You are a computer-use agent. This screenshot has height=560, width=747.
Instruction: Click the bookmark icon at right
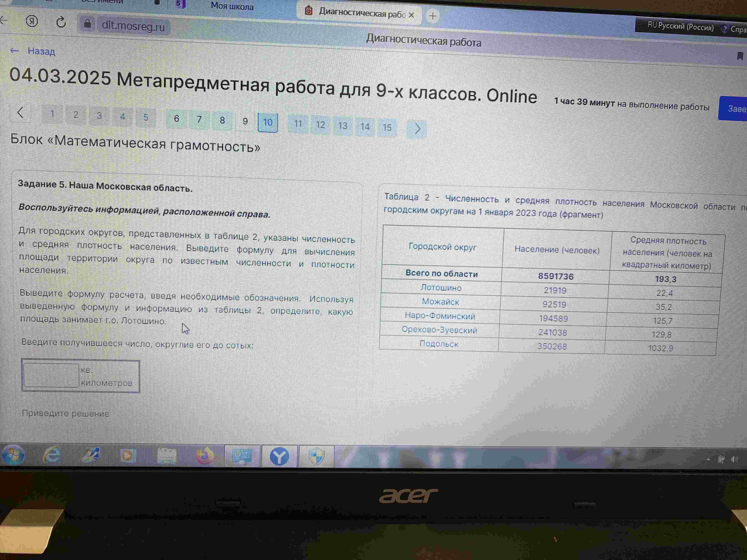[740, 56]
